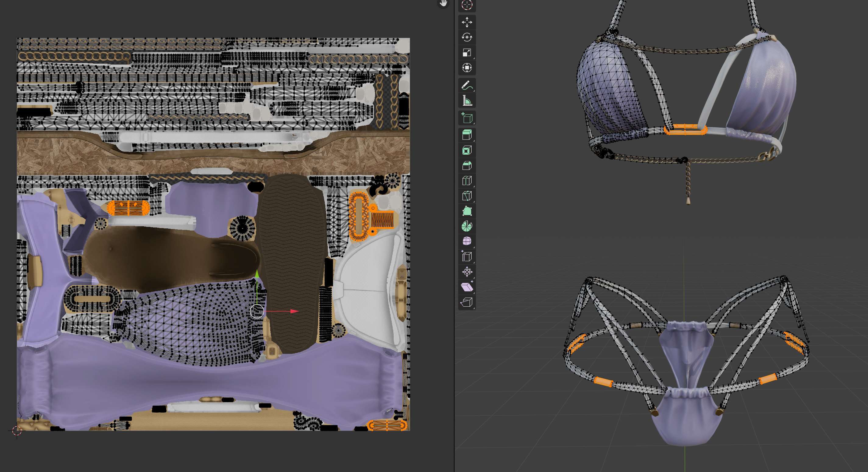Select the Move tool
This screenshot has width=868, height=472.
(x=467, y=22)
